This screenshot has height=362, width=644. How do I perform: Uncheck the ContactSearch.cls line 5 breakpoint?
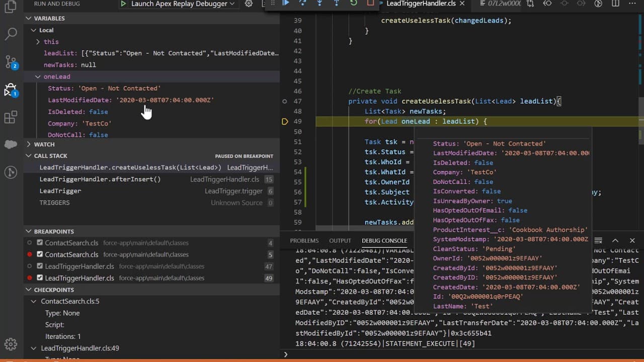pyautogui.click(x=40, y=254)
